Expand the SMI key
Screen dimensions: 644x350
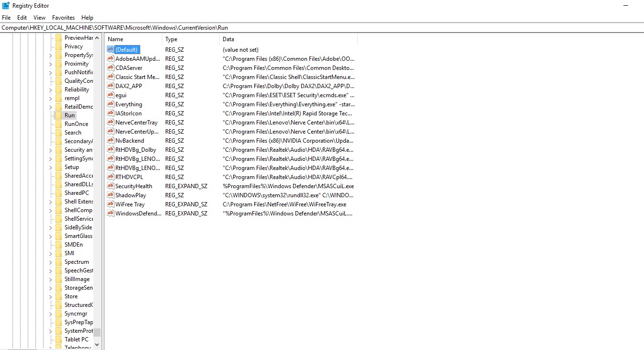51,253
